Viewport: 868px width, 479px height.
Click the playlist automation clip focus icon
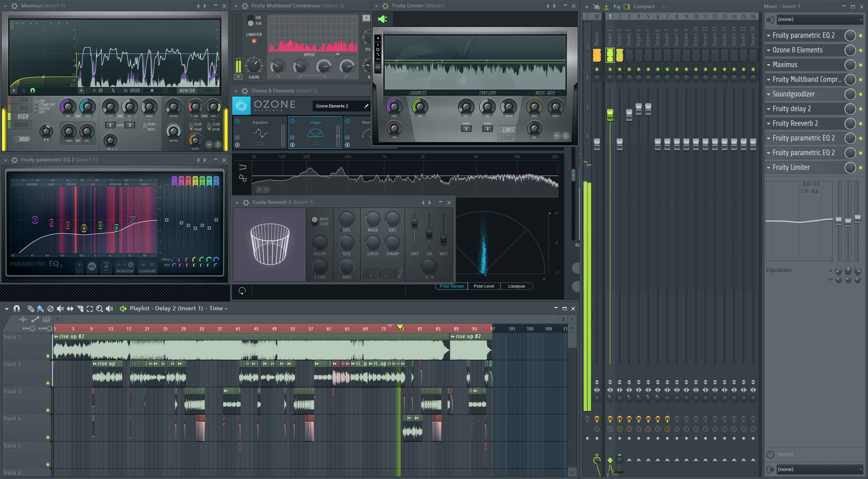click(35, 319)
